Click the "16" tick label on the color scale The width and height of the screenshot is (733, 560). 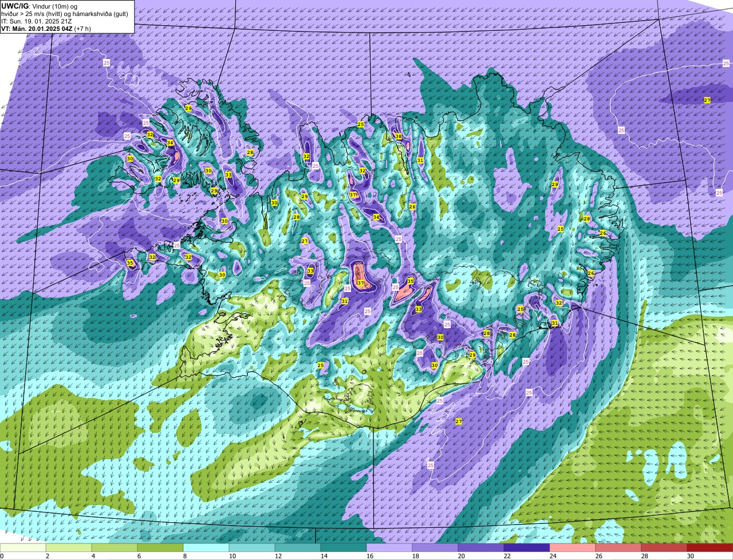(x=370, y=556)
